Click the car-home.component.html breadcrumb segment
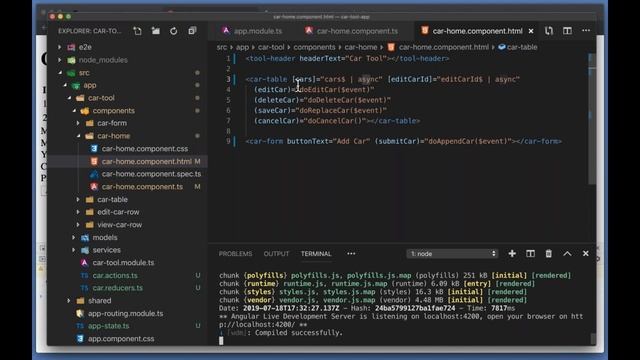Screen dimensions: 640x360 pyautogui.click(x=444, y=47)
